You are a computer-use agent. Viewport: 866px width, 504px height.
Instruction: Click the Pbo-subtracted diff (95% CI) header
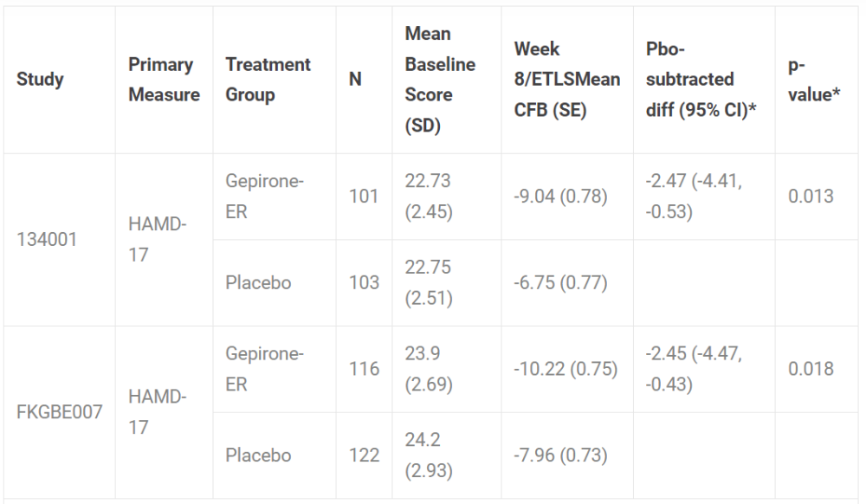click(x=690, y=80)
